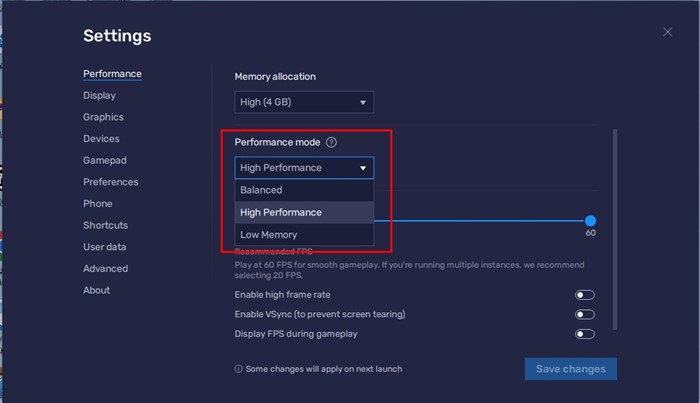Open Advanced settings section
Screen dimensions: 700x403
pos(105,268)
